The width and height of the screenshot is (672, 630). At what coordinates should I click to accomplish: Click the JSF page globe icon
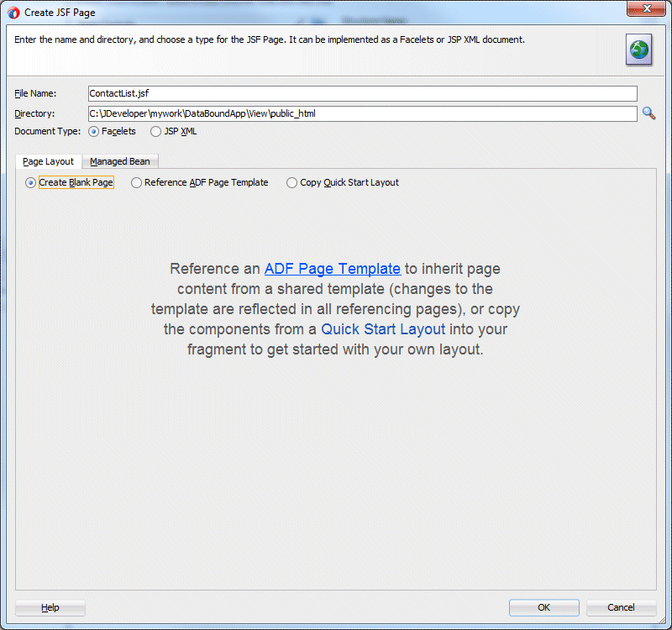pyautogui.click(x=638, y=50)
